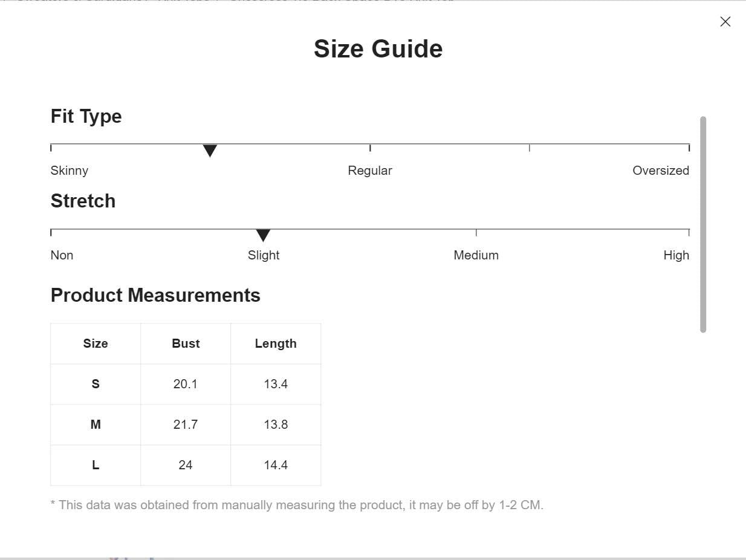Click the Non stretch label
The height and width of the screenshot is (560, 746).
pyautogui.click(x=62, y=255)
